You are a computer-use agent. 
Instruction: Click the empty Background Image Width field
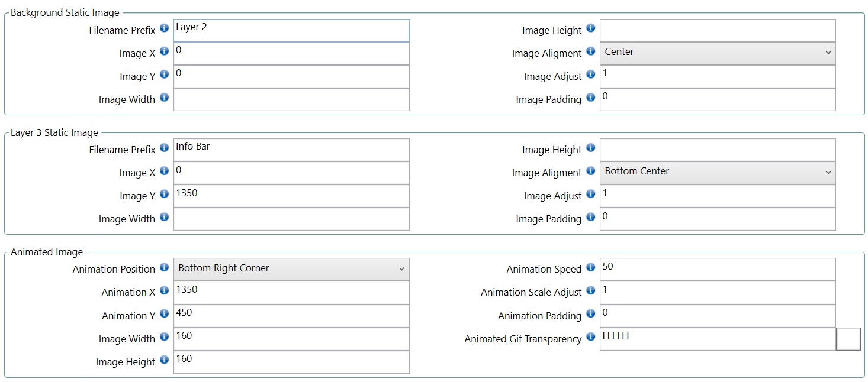click(x=291, y=99)
